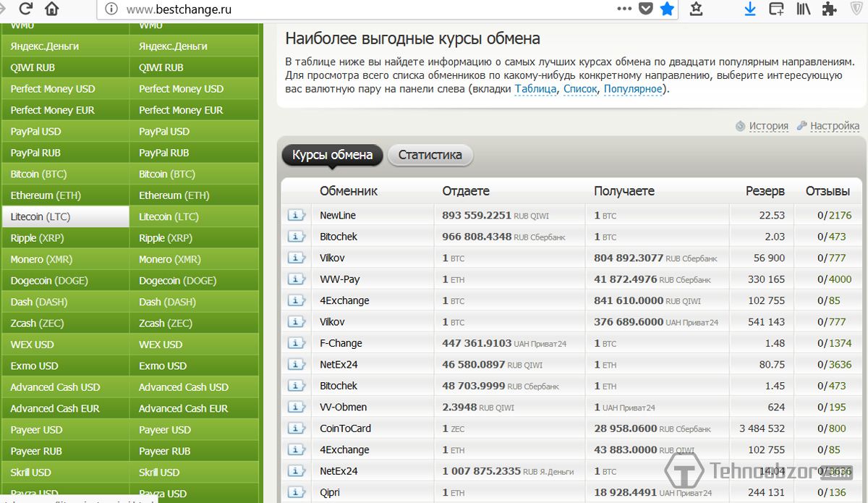Open info icon for the Qipri row
The image size is (868, 503).
[297, 493]
